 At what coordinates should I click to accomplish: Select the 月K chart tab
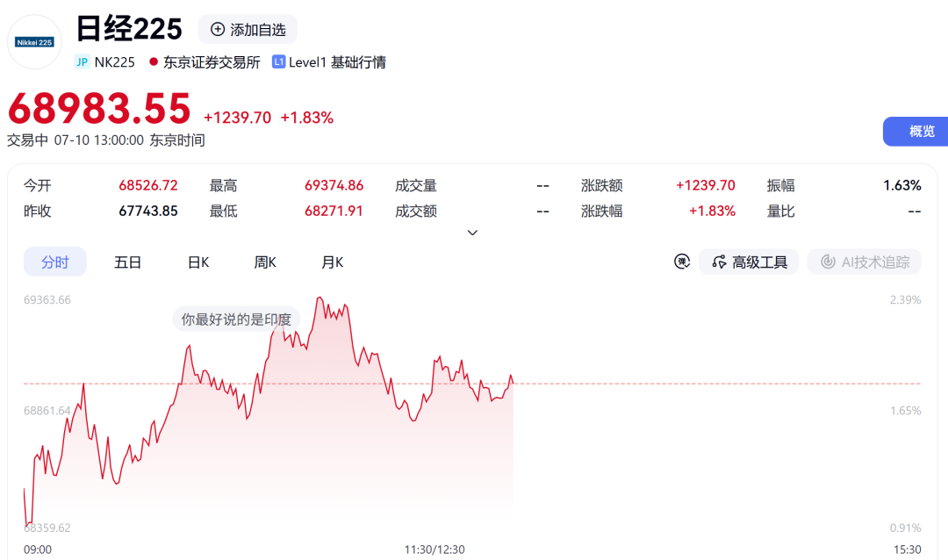coord(332,262)
